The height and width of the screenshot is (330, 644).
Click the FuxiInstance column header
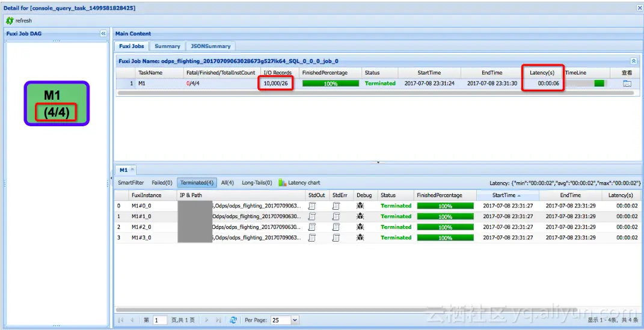point(152,195)
